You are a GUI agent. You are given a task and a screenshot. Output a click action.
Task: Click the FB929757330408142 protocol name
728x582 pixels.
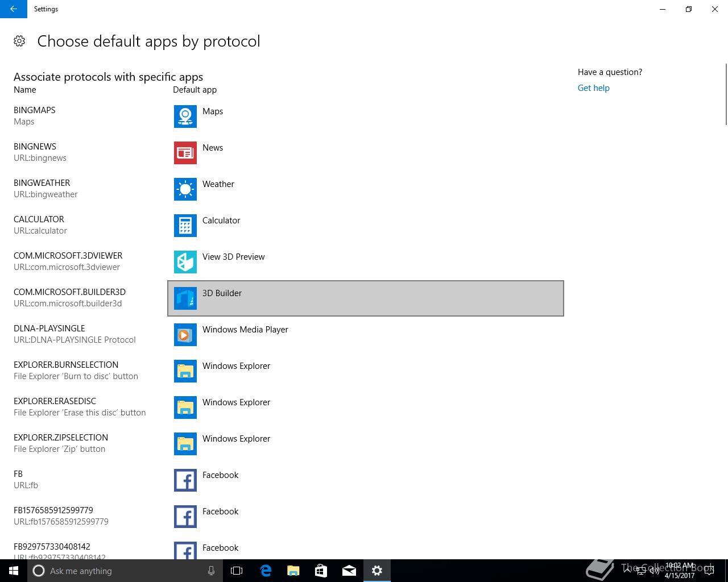tap(52, 547)
